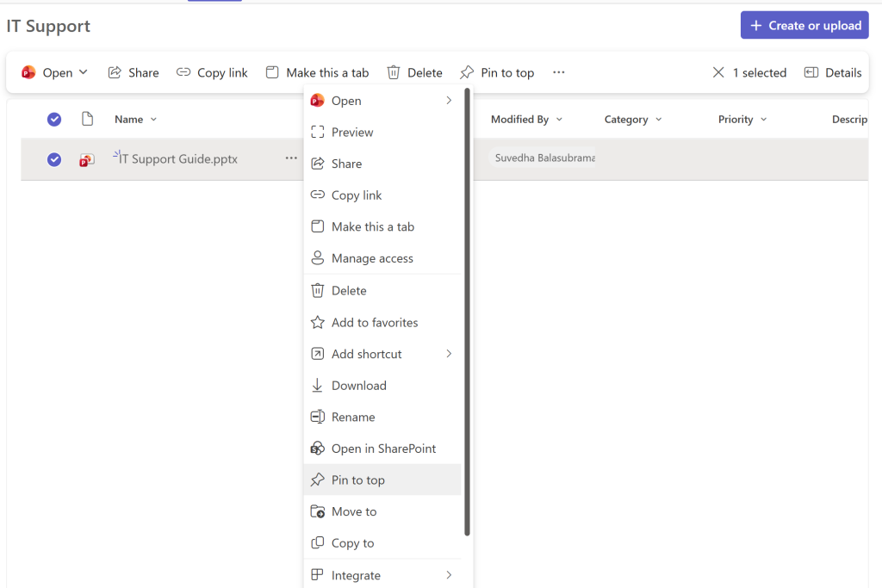This screenshot has height=588, width=882.
Task: Click the PowerPoint icon next to Open in toolbar
Action: [x=28, y=72]
